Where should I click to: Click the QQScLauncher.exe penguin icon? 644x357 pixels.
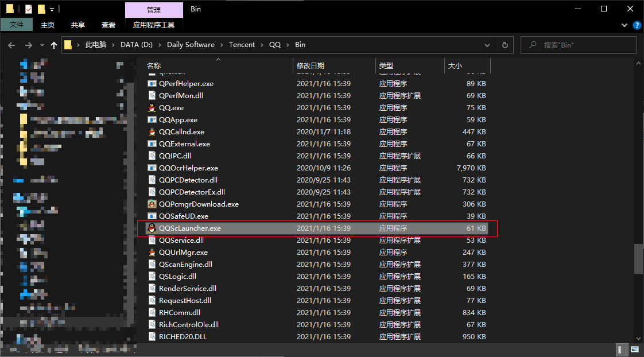coord(152,228)
